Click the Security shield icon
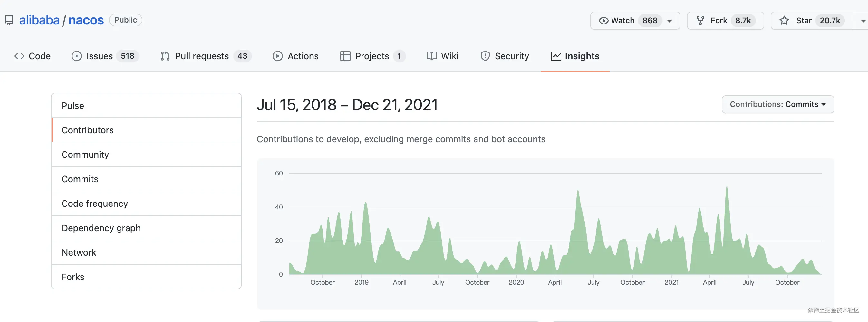 (485, 56)
